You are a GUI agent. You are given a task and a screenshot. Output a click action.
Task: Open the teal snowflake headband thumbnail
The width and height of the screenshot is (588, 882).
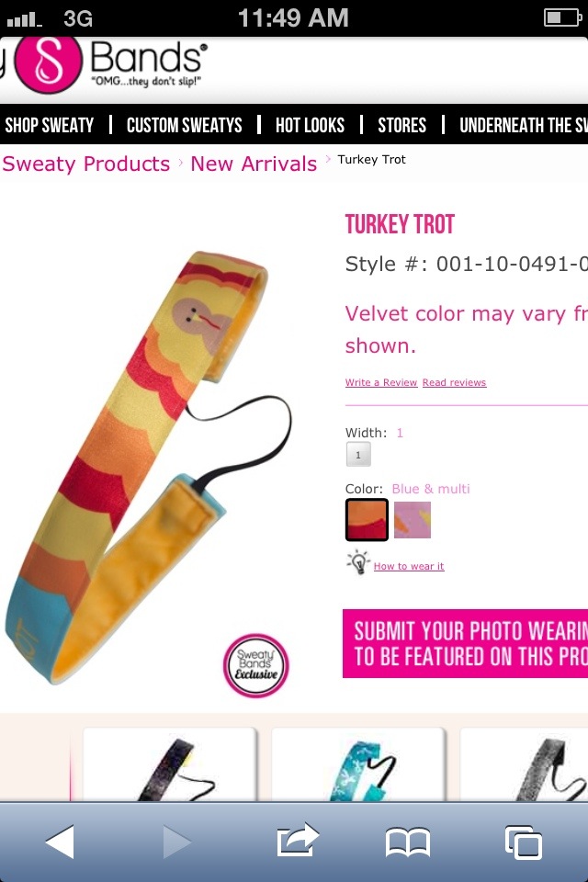358,765
